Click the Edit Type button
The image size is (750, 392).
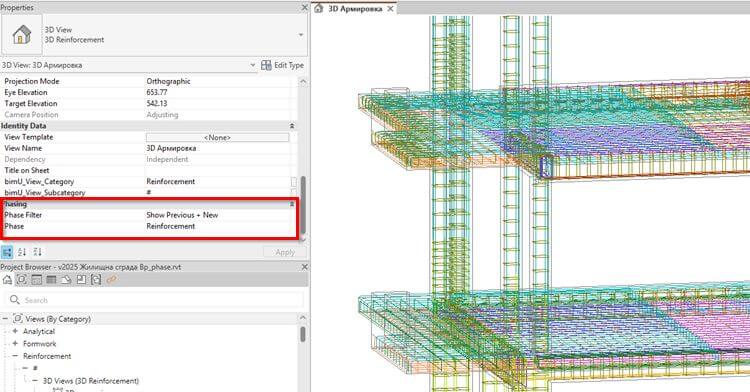[x=283, y=65]
